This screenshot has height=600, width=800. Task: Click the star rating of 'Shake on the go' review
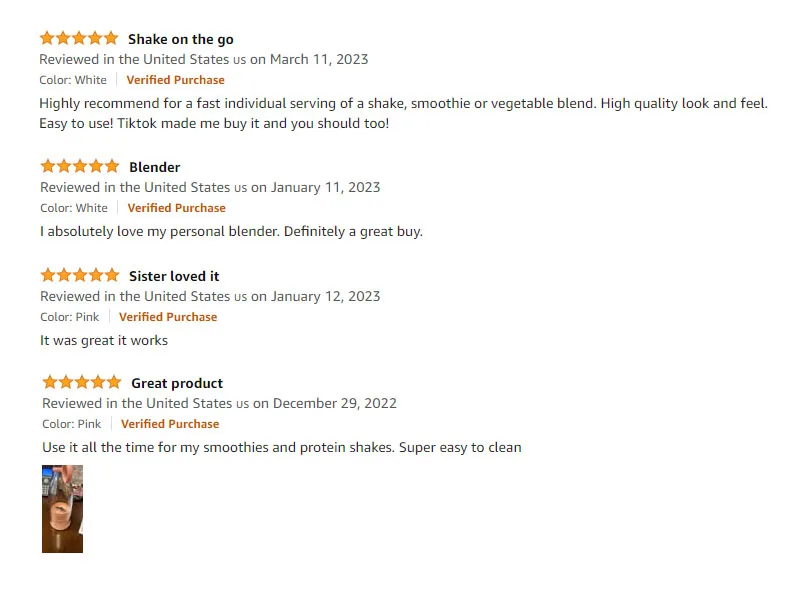coord(79,39)
